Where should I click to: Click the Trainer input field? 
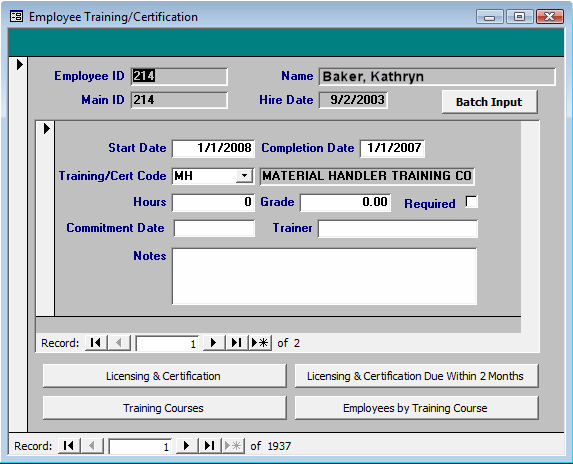pyautogui.click(x=398, y=229)
